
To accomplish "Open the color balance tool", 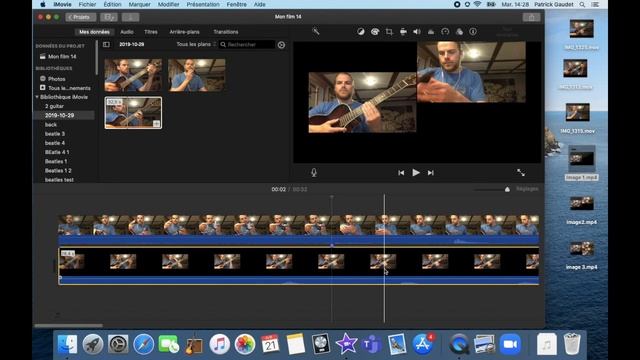I will pos(361,31).
